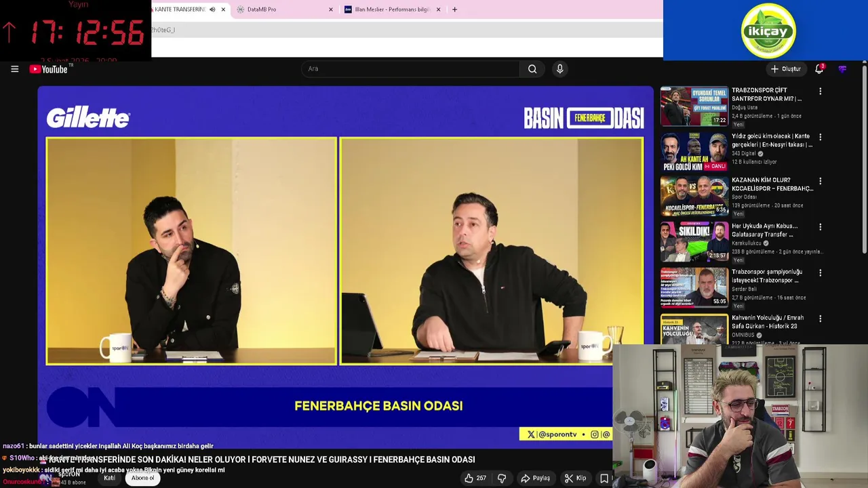Open options for KAZANAN KİM OLUR video

click(x=820, y=182)
